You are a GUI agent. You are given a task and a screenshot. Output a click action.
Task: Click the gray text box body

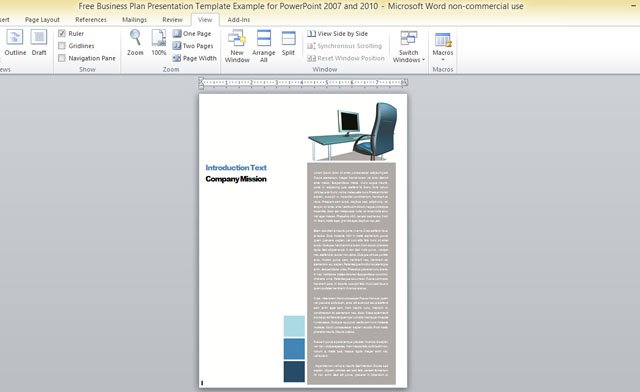click(351, 273)
